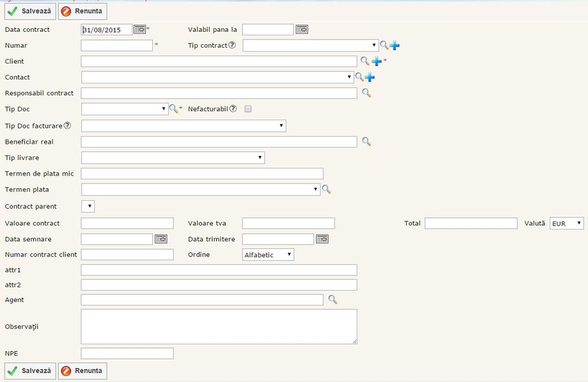The width and height of the screenshot is (588, 382).
Task: Open the Valută currency dropdown showing EUR
Action: point(566,223)
